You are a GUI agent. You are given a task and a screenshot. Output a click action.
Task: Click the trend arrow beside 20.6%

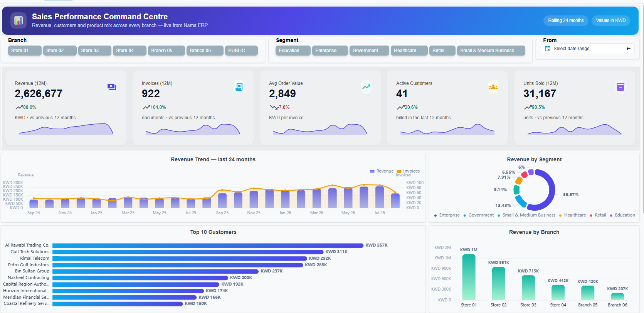pos(400,107)
